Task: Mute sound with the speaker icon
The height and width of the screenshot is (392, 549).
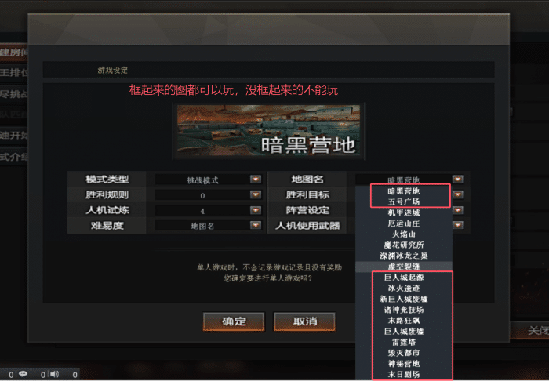Action: 55,374
